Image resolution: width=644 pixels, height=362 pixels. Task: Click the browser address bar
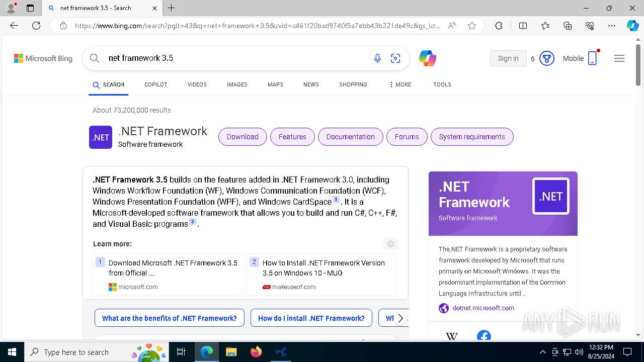[x=258, y=26]
